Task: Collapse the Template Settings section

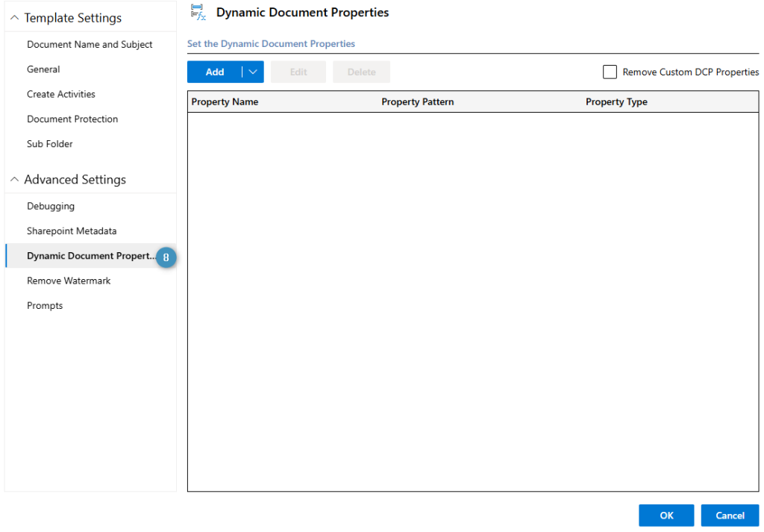Action: click(x=13, y=16)
